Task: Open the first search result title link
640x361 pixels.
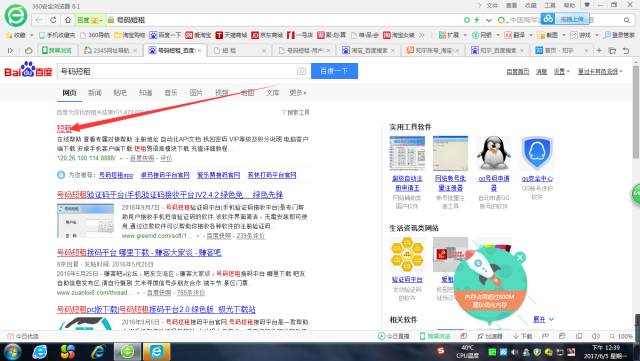Action: [x=64, y=128]
